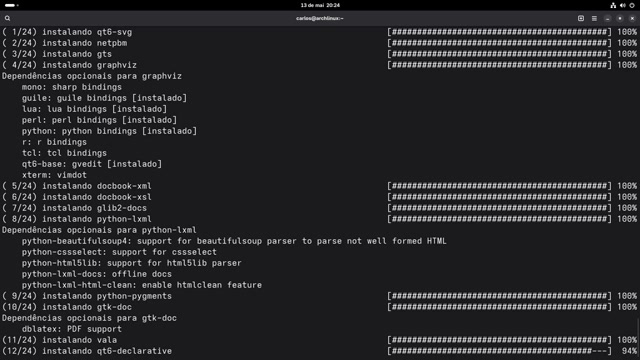
Task: Click "python: python bindings [instalado]"
Action: coord(109,131)
